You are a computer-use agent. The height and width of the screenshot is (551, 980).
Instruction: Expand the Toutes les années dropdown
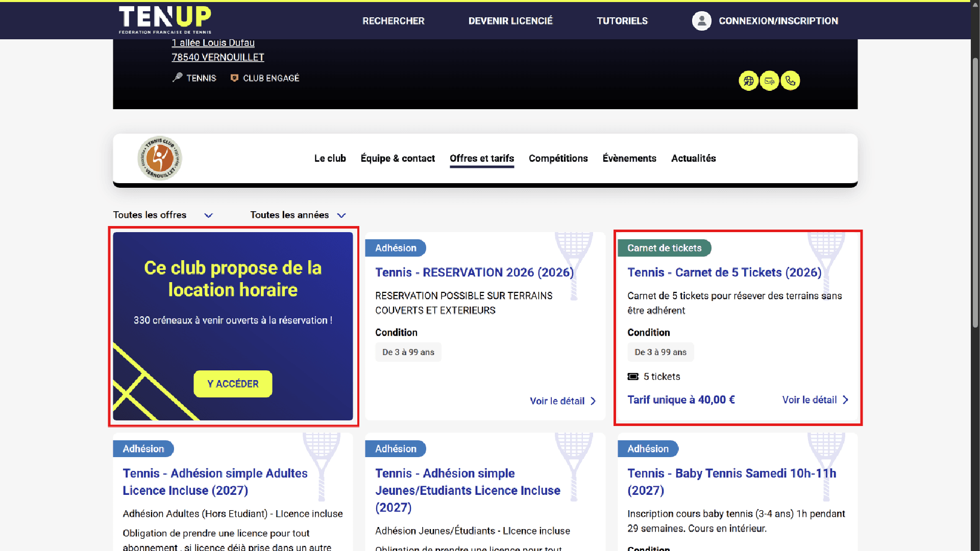click(x=298, y=215)
